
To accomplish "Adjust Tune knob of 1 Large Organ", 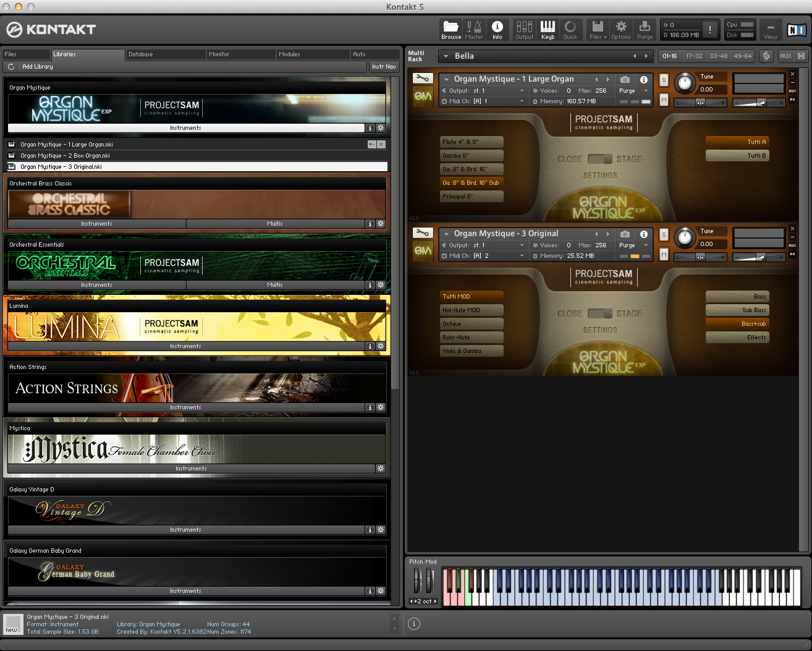I will pos(684,82).
